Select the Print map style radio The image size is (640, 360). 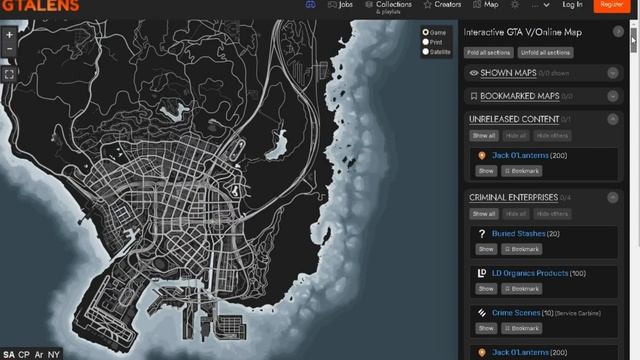(426, 42)
